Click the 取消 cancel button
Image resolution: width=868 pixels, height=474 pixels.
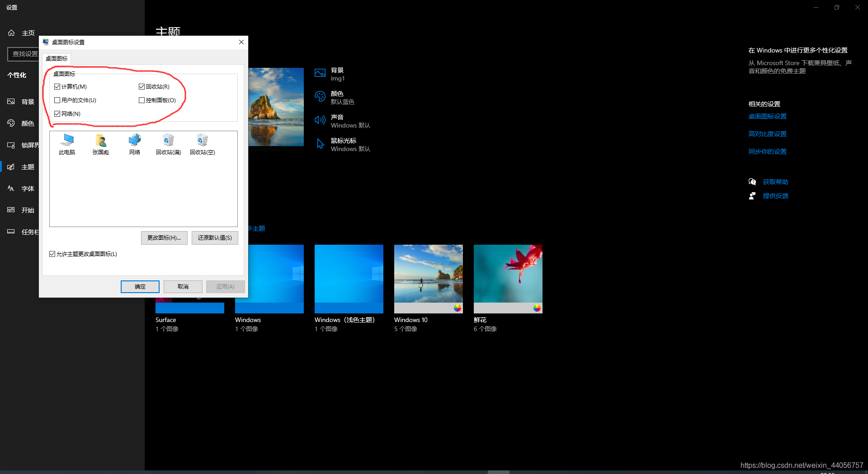pos(183,287)
